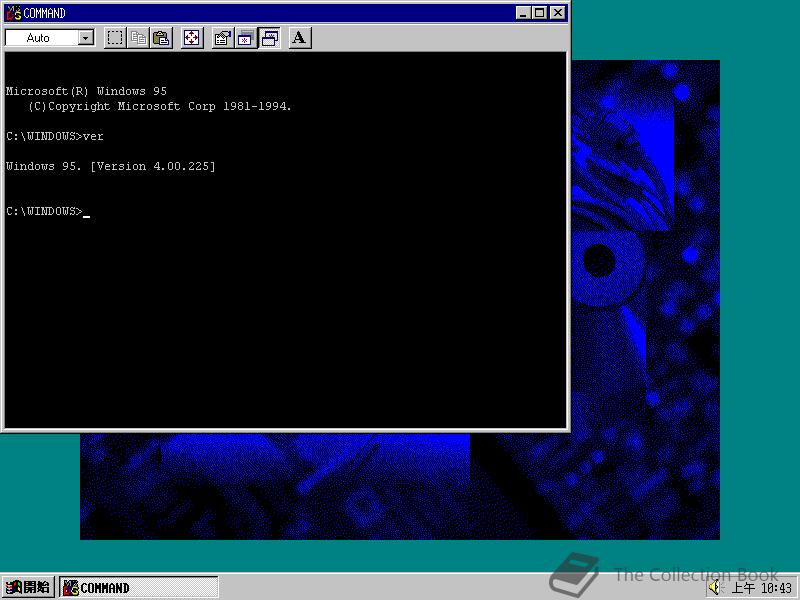The image size is (800, 600).
Task: Click the Font 'A' toolbar button
Action: [299, 38]
